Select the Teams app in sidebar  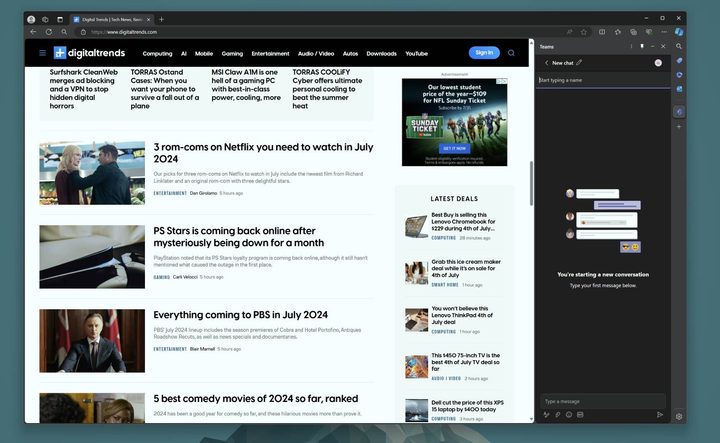[x=679, y=112]
